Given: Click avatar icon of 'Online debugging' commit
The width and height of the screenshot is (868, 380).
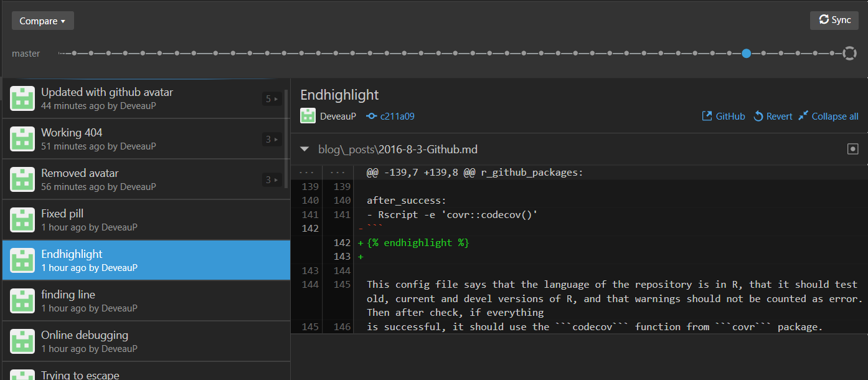Looking at the screenshot, I should click(x=22, y=341).
